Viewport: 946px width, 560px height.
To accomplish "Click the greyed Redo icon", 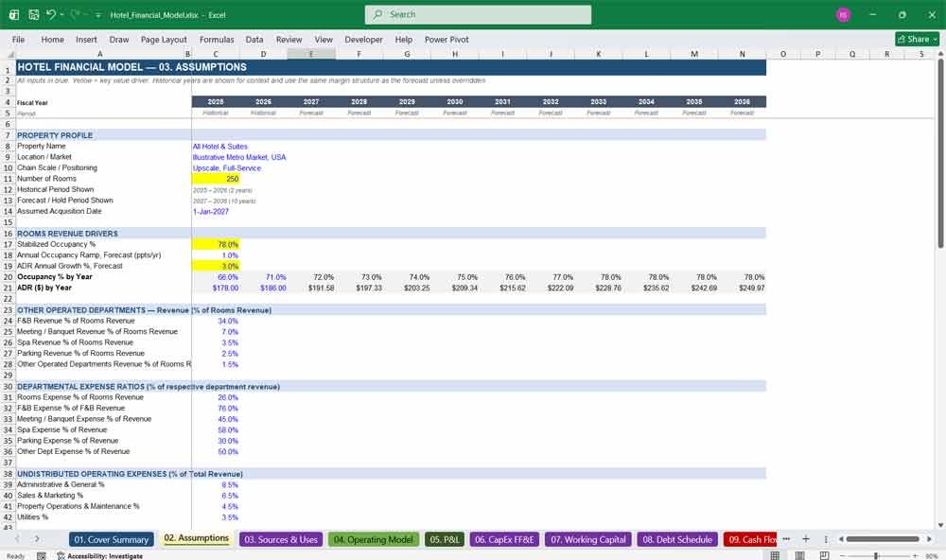I will [x=75, y=14].
